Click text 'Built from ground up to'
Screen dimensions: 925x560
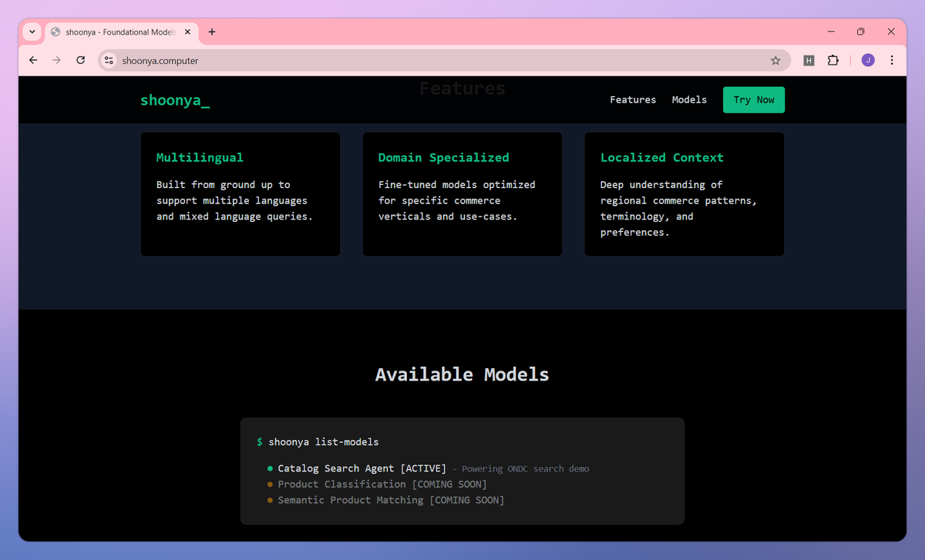(x=224, y=185)
